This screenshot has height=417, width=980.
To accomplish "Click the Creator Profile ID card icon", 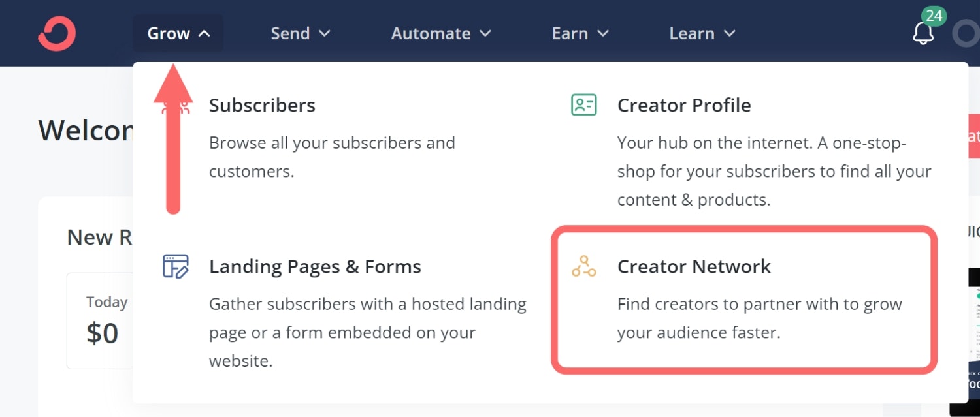I will click(x=583, y=105).
